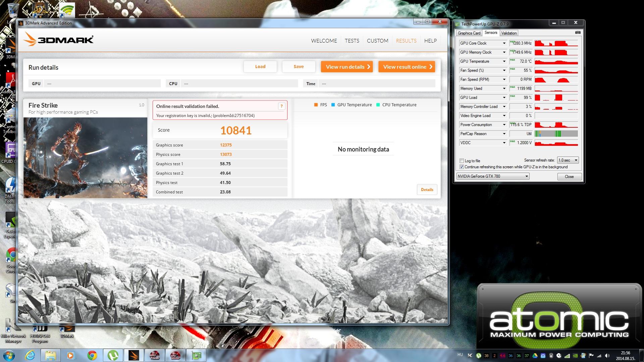Click the Action Center flag tray icon
Image resolution: width=644 pixels, height=362 pixels.
tap(591, 356)
